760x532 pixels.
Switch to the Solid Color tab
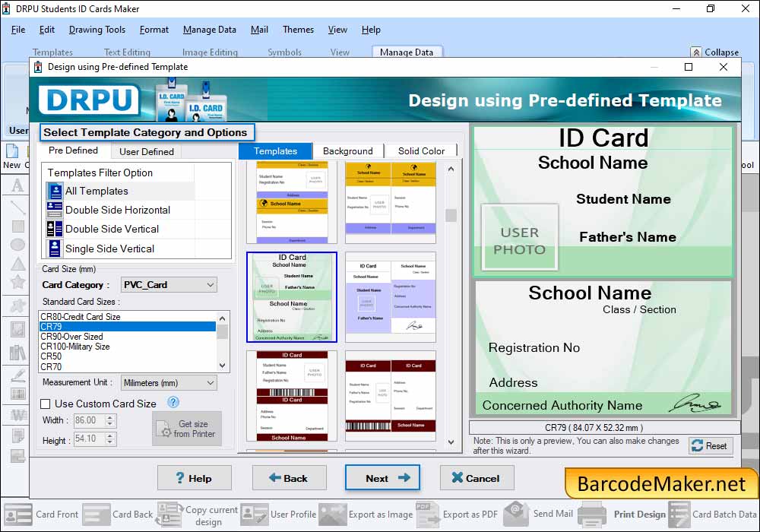tap(421, 151)
